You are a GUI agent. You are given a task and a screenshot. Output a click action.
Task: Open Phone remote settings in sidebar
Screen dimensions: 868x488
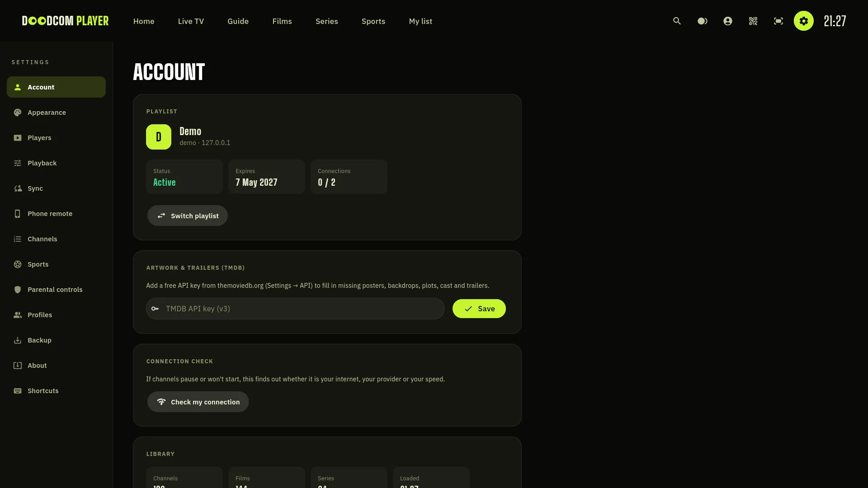[56, 213]
